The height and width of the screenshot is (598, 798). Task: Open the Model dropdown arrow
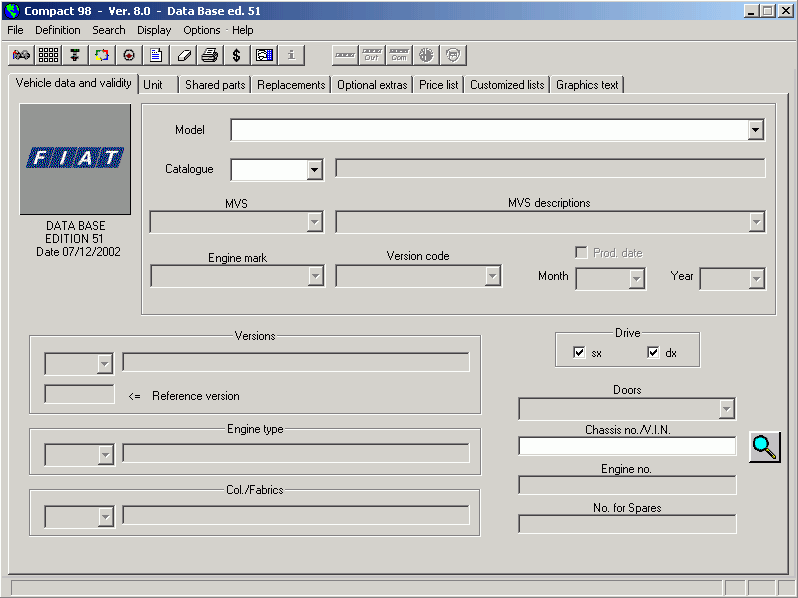tap(756, 130)
